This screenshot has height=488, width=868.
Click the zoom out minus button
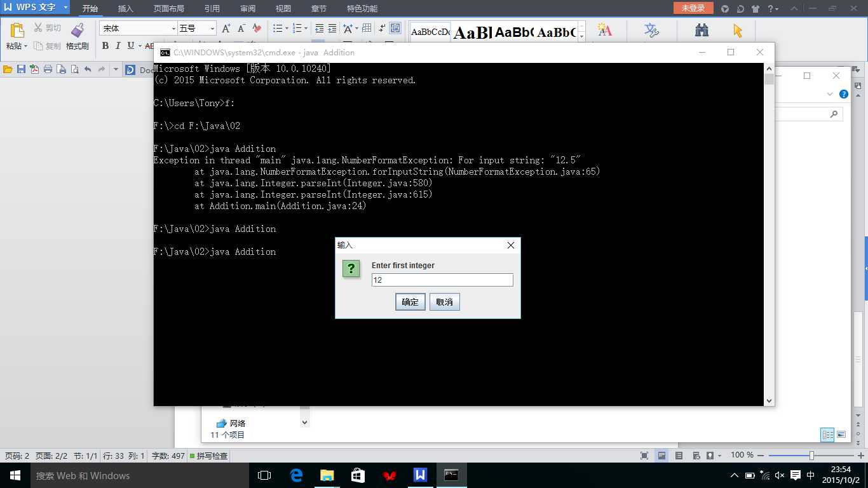click(762, 456)
